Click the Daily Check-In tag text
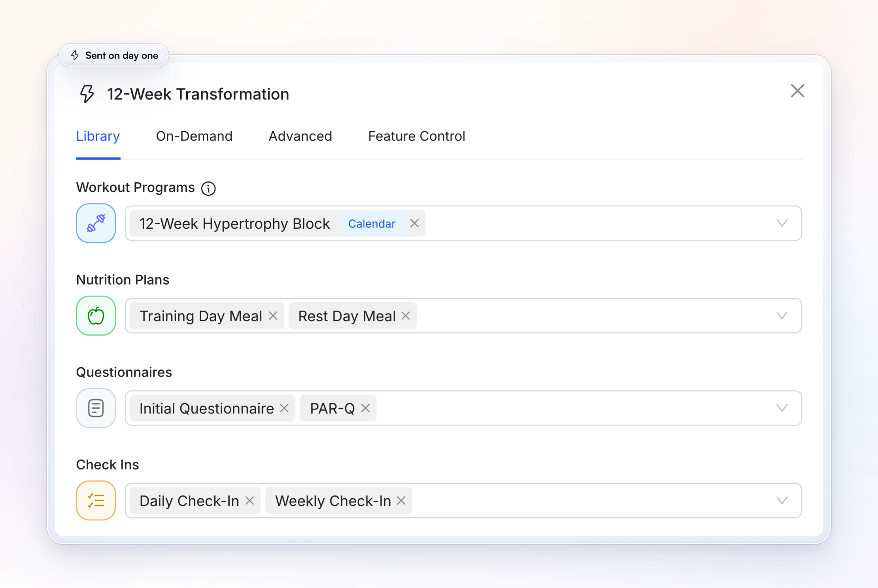 (x=190, y=501)
